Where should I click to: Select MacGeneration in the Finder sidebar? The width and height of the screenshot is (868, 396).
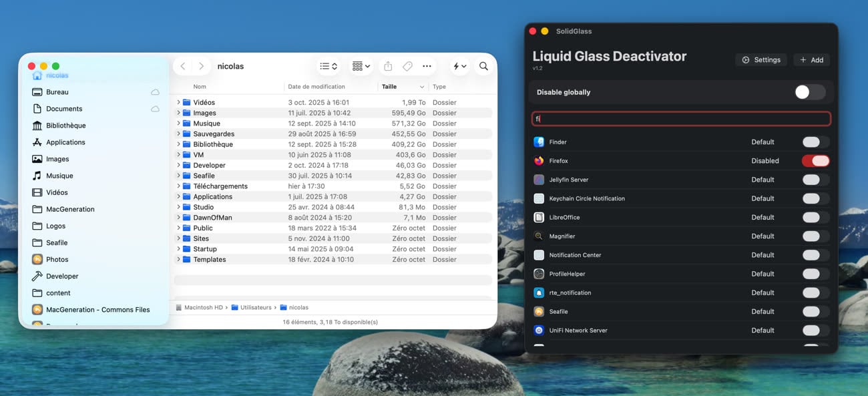pos(70,209)
